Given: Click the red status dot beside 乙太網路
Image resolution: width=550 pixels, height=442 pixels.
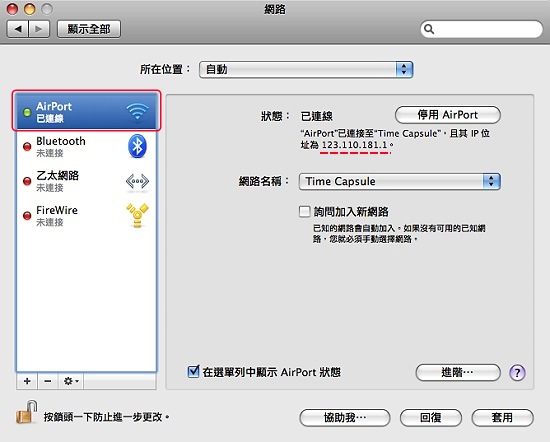Looking at the screenshot, I should (x=27, y=181).
